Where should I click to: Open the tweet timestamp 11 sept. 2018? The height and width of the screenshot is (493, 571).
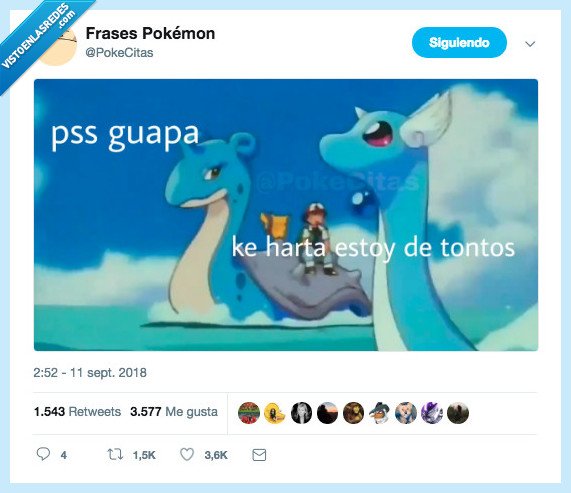coord(90,372)
